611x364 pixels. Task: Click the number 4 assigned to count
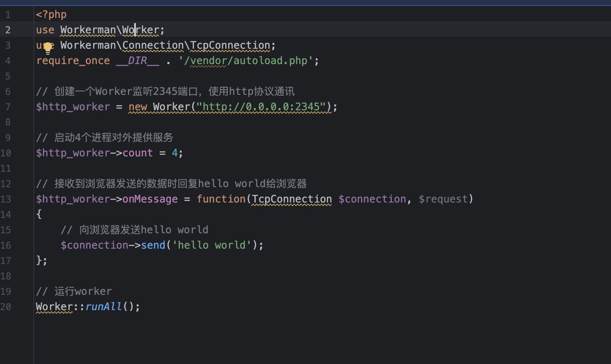point(174,153)
